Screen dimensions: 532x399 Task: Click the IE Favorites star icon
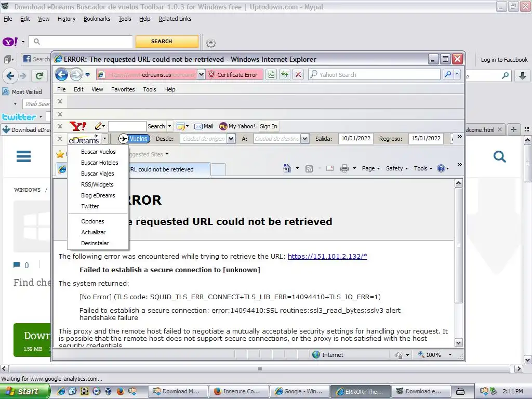click(x=60, y=154)
